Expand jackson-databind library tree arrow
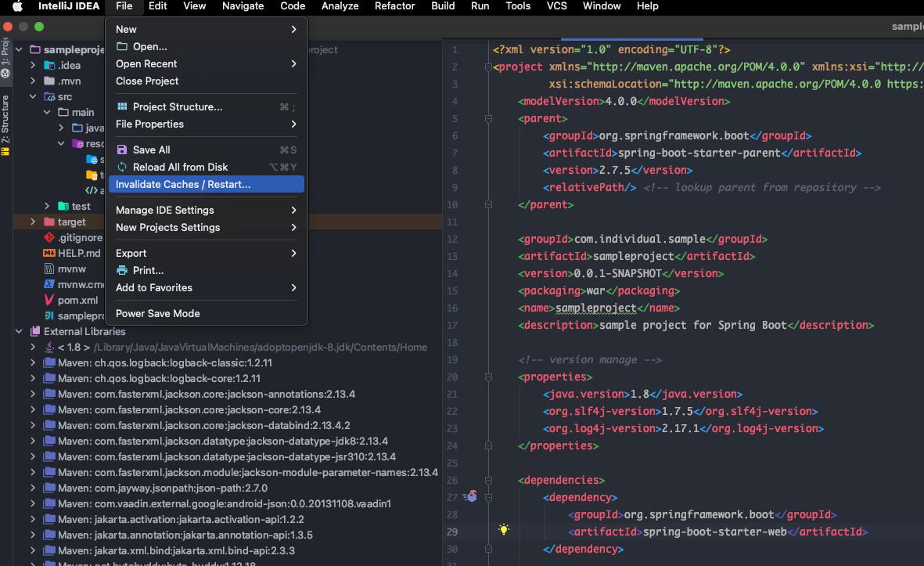The height and width of the screenshot is (566, 924). pos(33,425)
